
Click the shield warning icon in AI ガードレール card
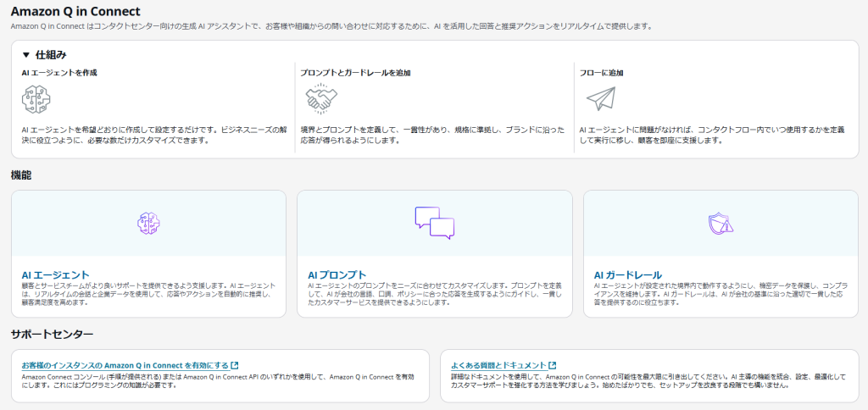tap(721, 223)
